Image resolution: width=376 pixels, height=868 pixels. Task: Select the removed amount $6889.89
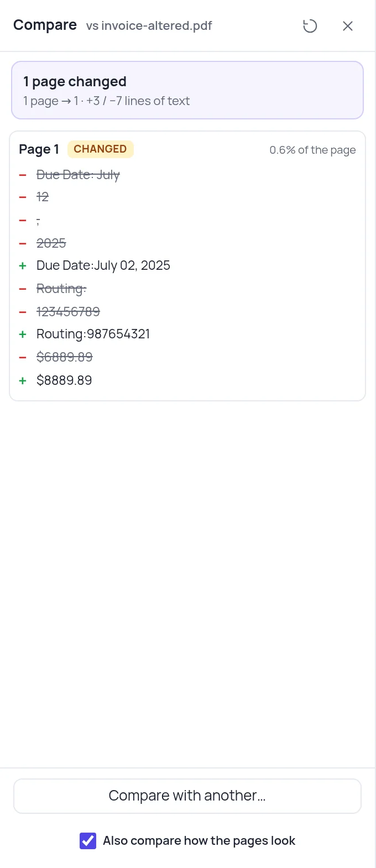click(65, 357)
